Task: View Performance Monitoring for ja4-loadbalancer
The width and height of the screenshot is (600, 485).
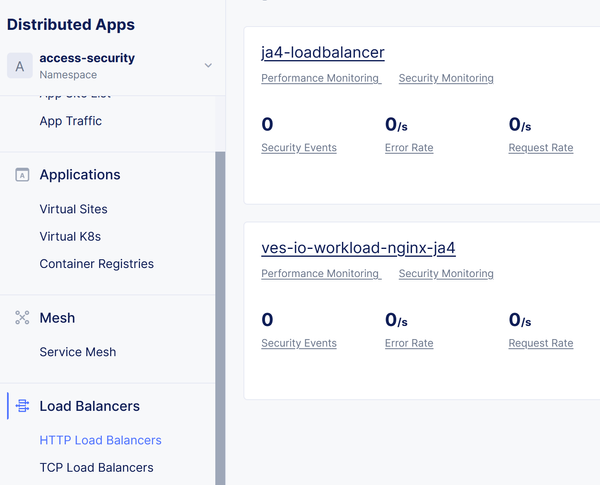Action: click(320, 78)
